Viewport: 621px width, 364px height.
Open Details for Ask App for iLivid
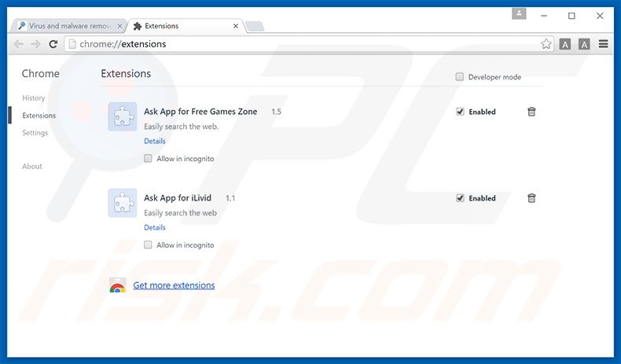[154, 227]
